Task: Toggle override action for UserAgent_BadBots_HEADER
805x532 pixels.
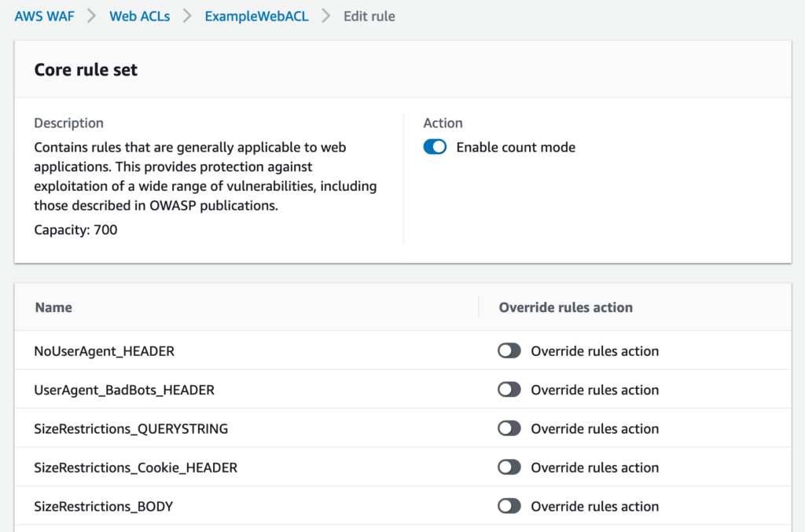Action: [509, 390]
